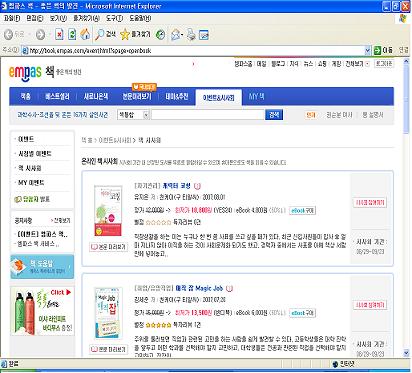The image size is (412, 373).
Task: Click the browser Forward arrow button
Action: pyautogui.click(x=40, y=34)
